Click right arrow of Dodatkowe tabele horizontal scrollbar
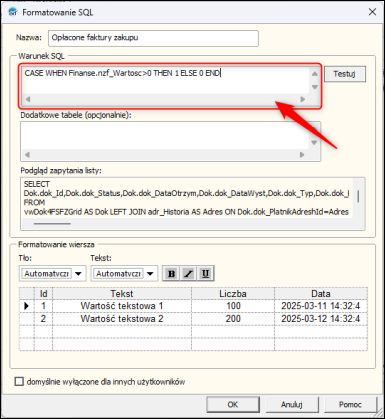 [x=302, y=155]
